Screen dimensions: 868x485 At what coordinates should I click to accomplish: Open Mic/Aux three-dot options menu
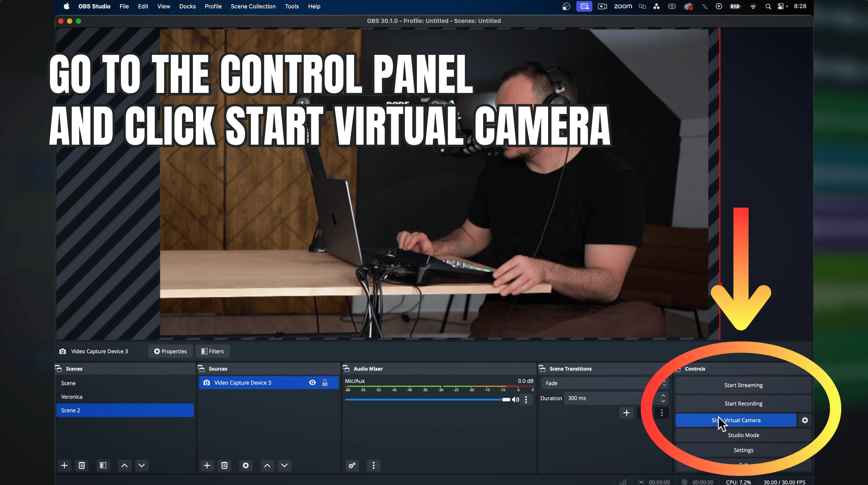(526, 400)
